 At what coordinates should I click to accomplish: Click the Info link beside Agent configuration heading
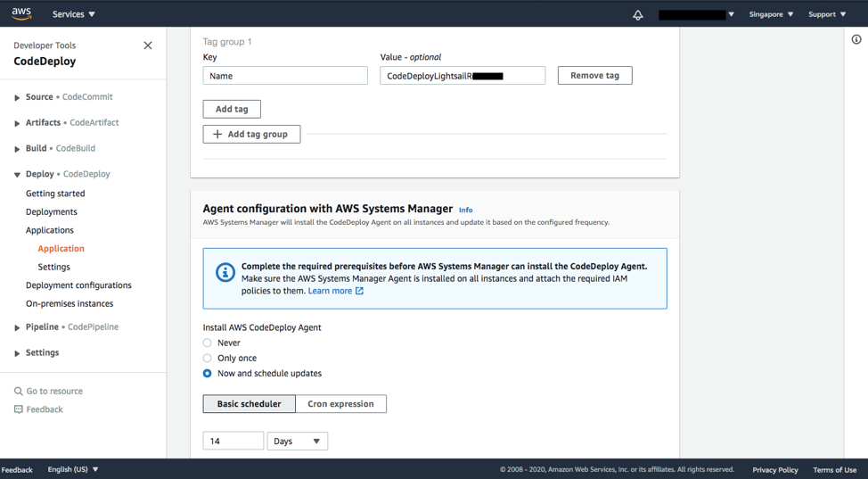tap(465, 211)
